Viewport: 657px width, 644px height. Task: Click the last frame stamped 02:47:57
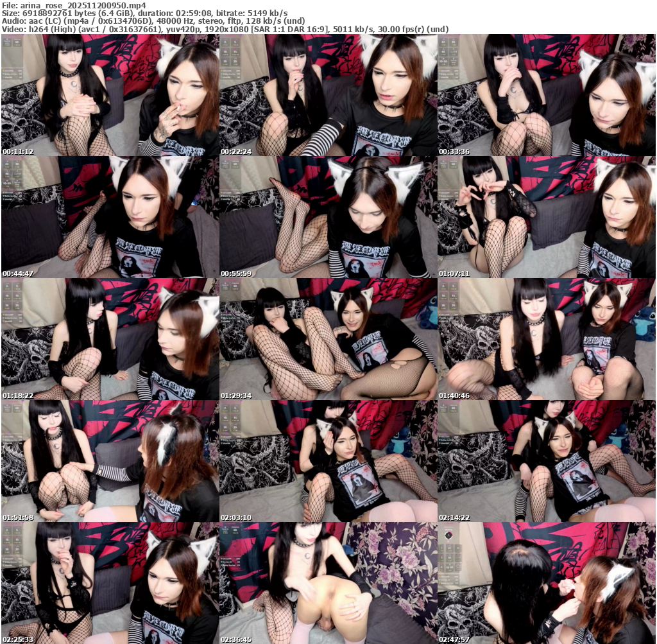(547, 583)
